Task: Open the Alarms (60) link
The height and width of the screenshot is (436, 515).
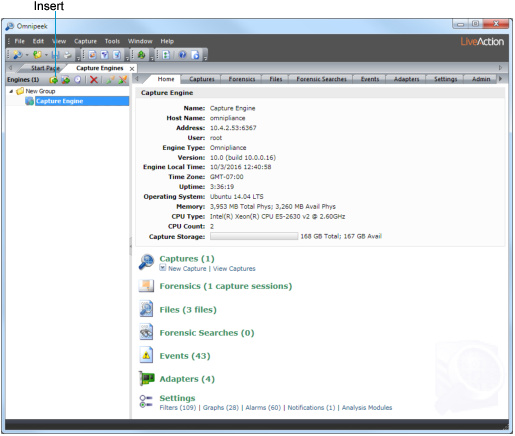Action: click(263, 408)
